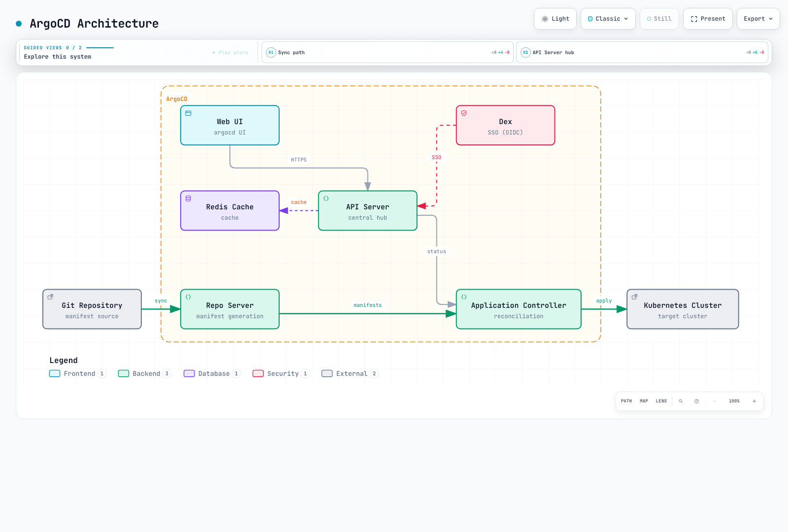
Task: Click the fullscreen brackets icon on the Present button
Action: point(694,19)
